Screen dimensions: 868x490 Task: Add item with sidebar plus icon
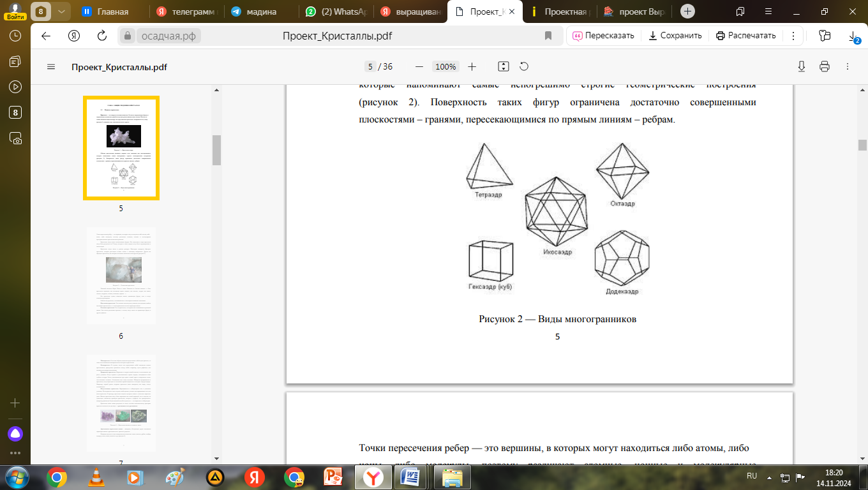click(15, 403)
